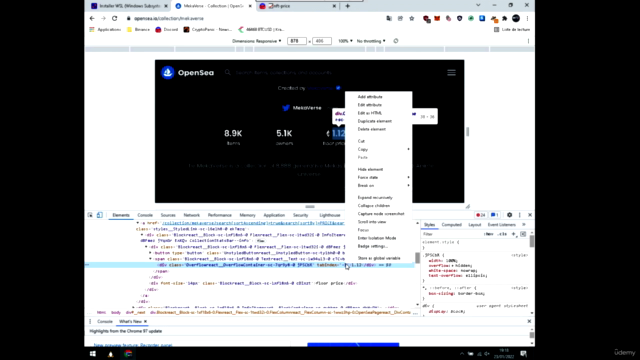640x360 pixels.
Task: Open the notification center in the taskbar
Action: pos(523,353)
